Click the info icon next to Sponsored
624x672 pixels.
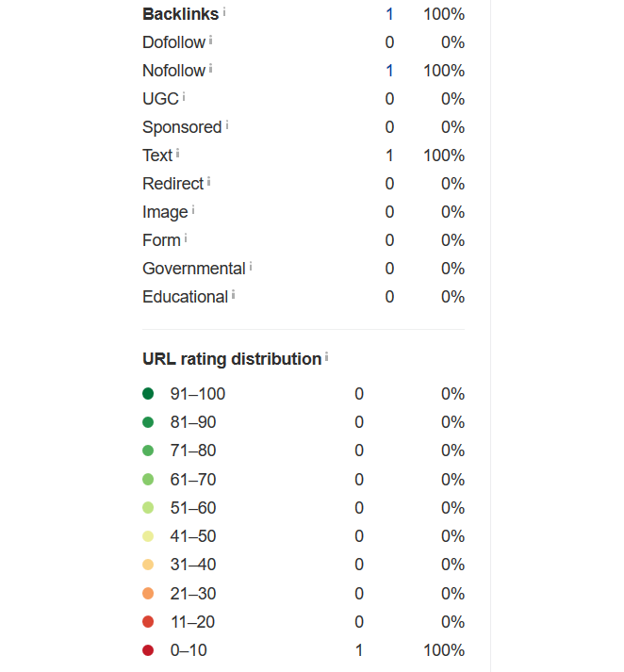coord(227,125)
